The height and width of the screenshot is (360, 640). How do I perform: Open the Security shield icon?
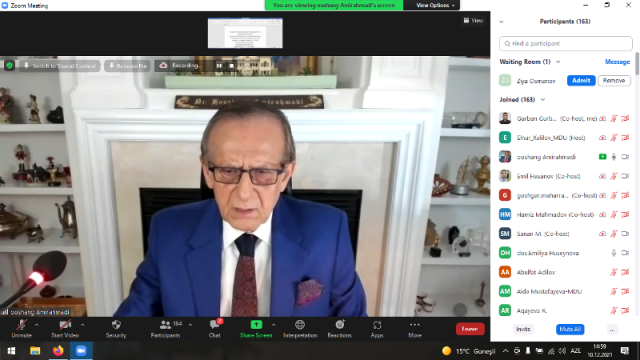click(x=116, y=325)
